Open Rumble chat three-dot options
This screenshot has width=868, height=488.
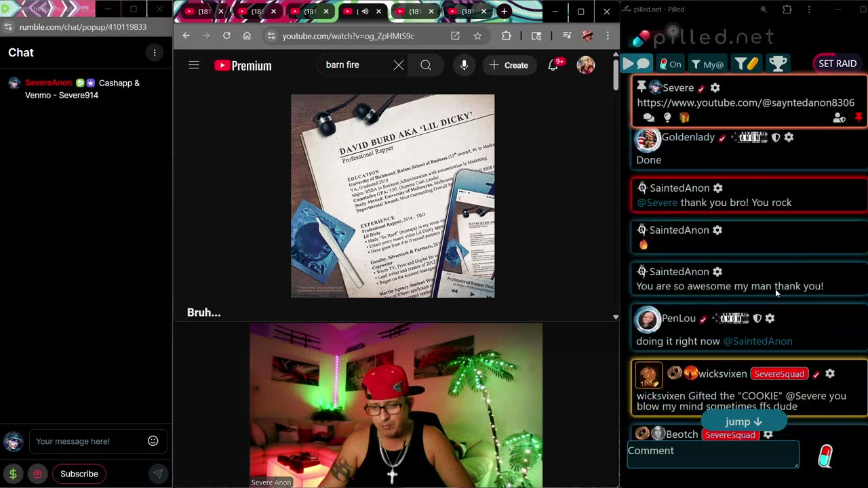point(155,53)
